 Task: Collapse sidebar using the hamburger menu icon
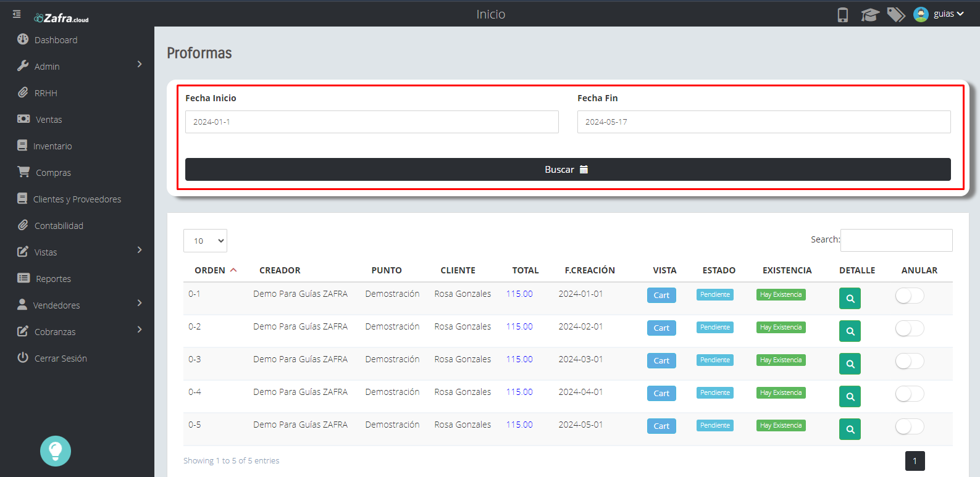[x=17, y=14]
